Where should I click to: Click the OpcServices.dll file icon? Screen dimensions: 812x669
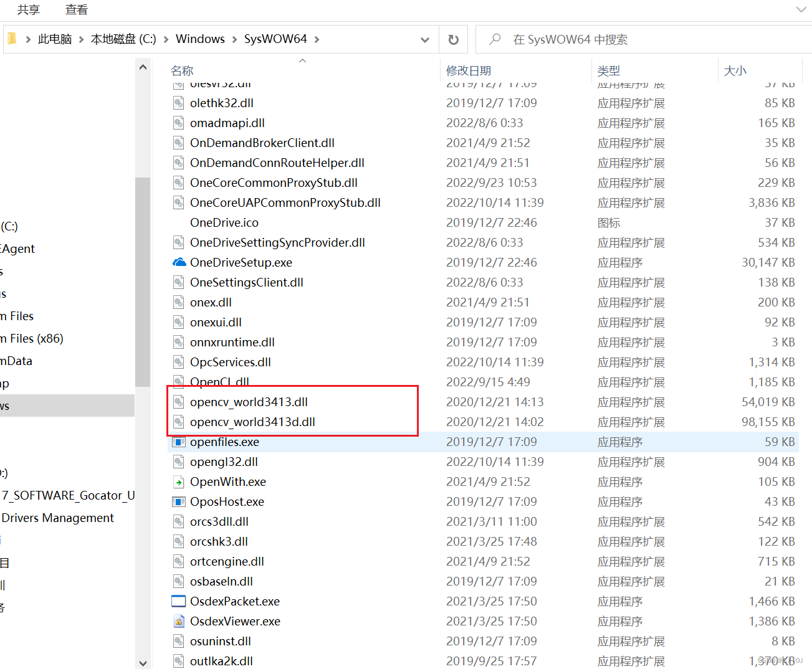[179, 362]
